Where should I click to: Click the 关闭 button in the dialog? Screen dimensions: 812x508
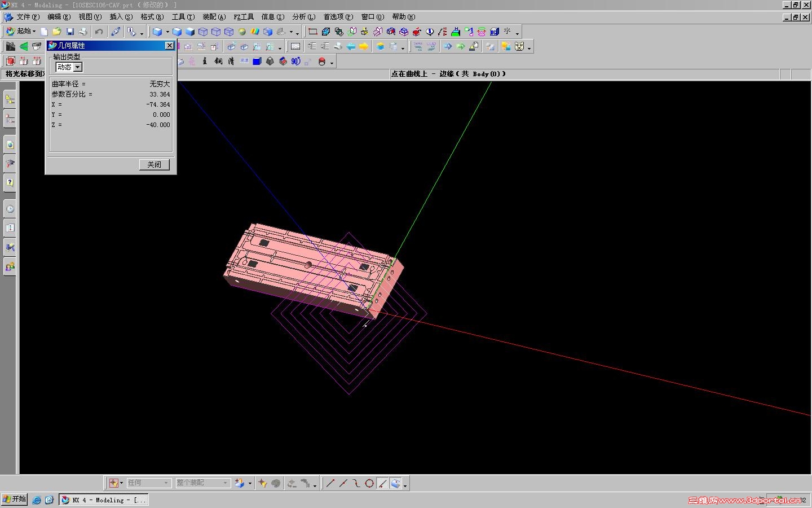[x=154, y=164]
